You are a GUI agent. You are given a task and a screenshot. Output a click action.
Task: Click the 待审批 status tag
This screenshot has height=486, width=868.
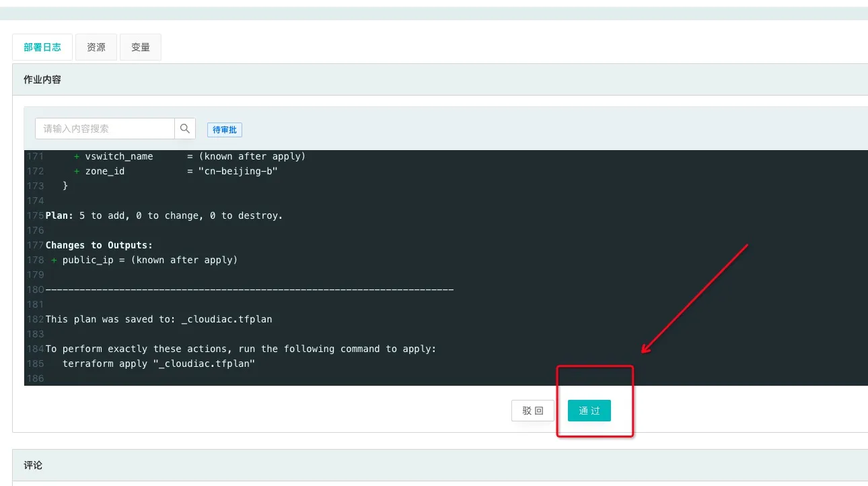pyautogui.click(x=225, y=130)
